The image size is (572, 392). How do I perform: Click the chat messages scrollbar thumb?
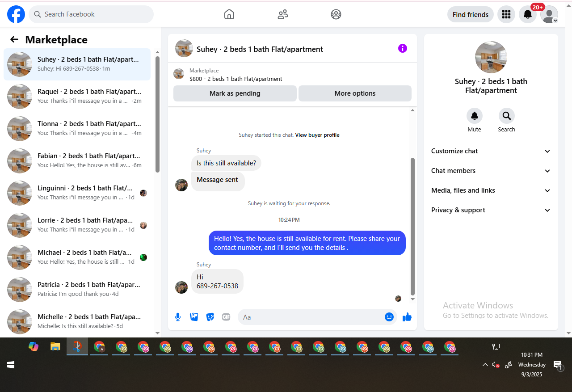click(412, 227)
